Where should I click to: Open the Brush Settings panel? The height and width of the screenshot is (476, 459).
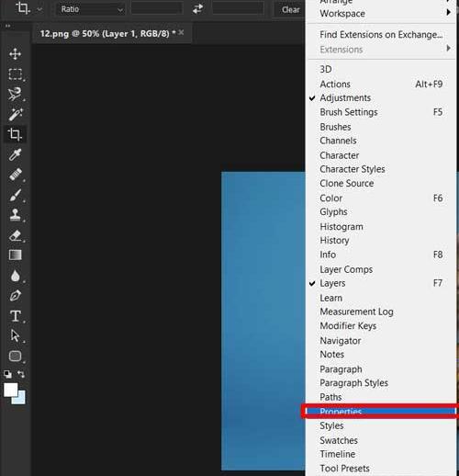(381, 112)
